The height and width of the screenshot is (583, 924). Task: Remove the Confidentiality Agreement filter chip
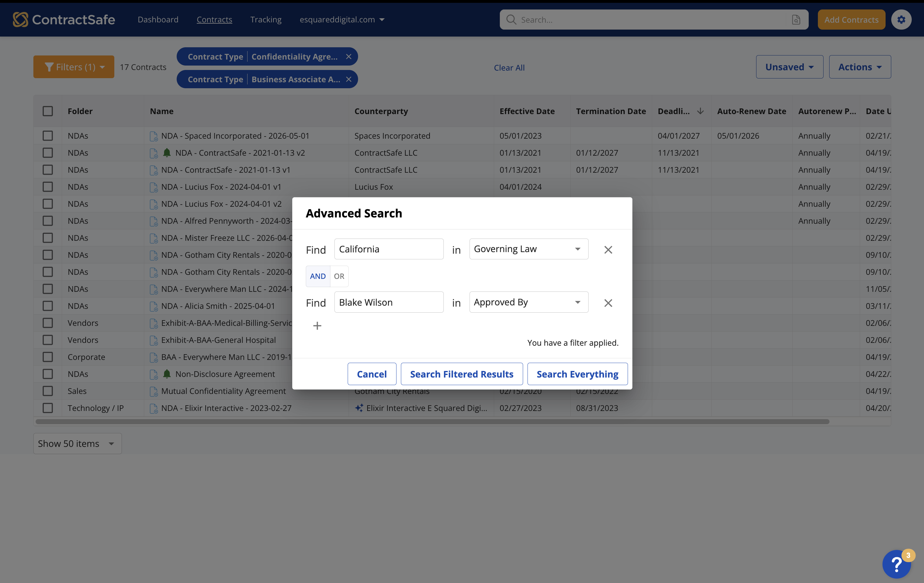pos(348,56)
